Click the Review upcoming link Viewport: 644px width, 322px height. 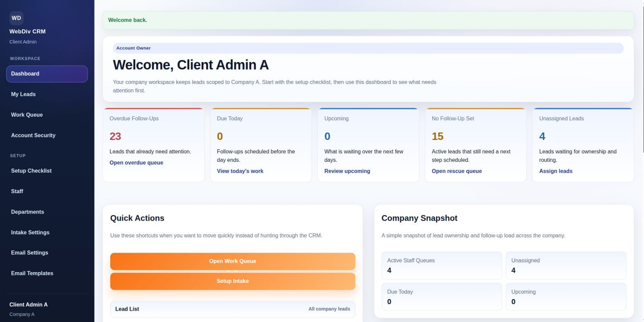[347, 171]
